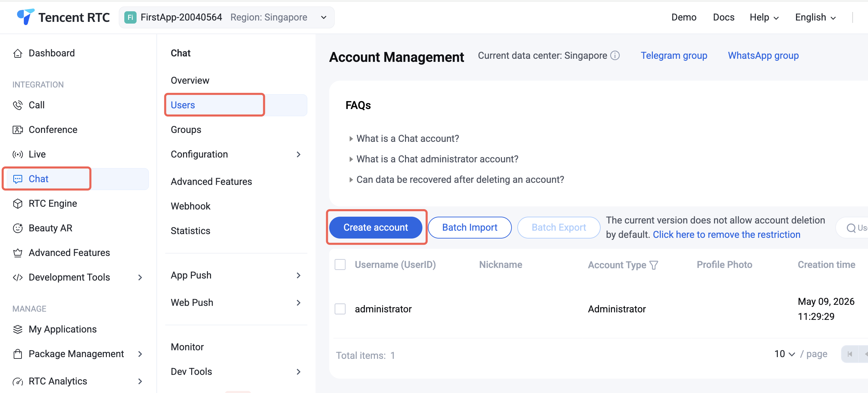
Task: Change the 10 per page selector
Action: pos(785,354)
